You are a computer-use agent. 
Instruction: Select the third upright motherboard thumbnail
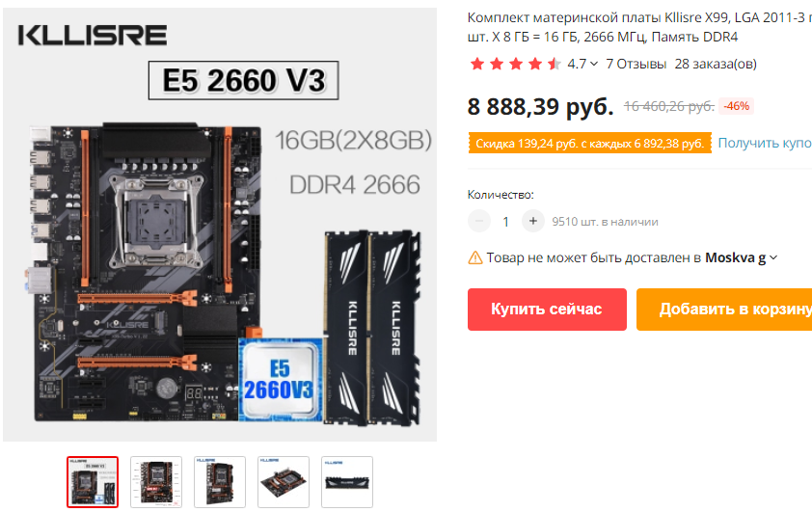tap(220, 482)
